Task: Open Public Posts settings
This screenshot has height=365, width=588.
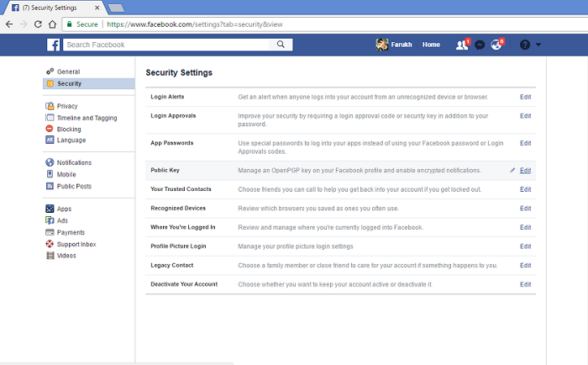Action: tap(74, 186)
